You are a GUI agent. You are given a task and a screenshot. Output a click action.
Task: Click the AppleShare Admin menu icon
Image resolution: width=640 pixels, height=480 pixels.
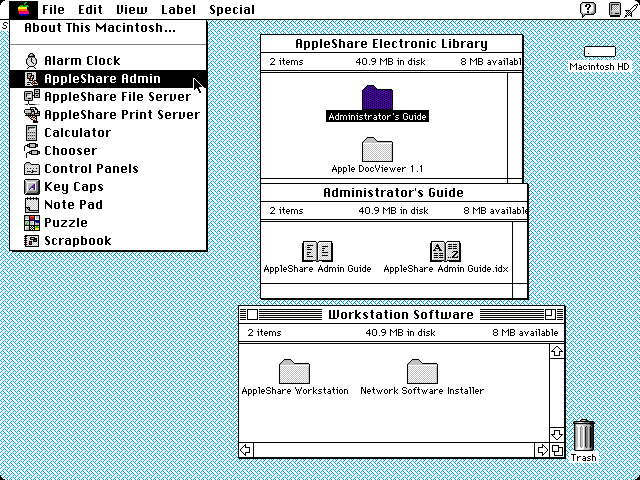(x=31, y=79)
